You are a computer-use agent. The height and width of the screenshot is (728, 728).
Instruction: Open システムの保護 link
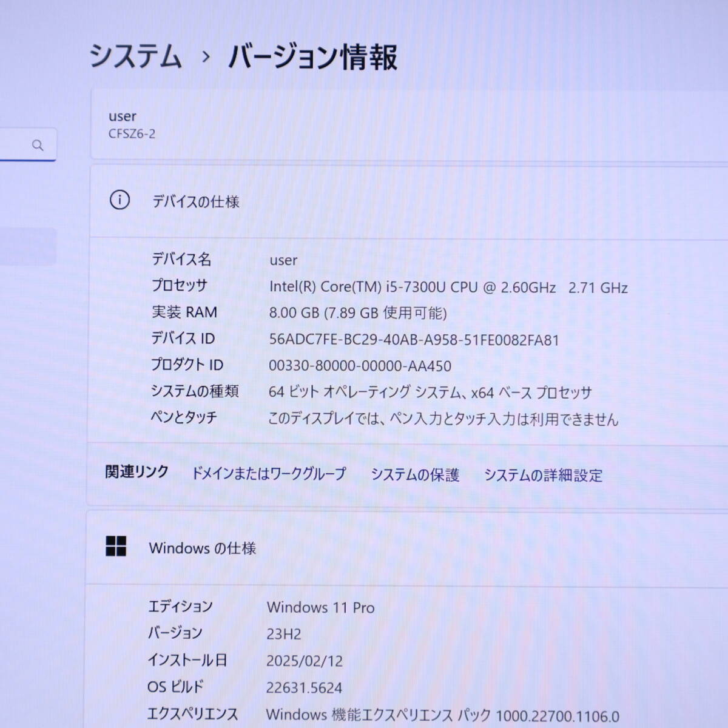coord(415,474)
